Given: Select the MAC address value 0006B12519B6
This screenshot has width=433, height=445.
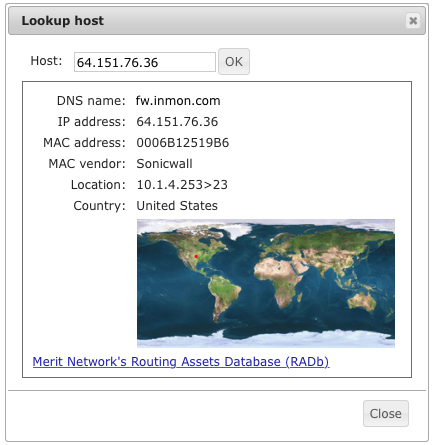Looking at the screenshot, I should (183, 143).
